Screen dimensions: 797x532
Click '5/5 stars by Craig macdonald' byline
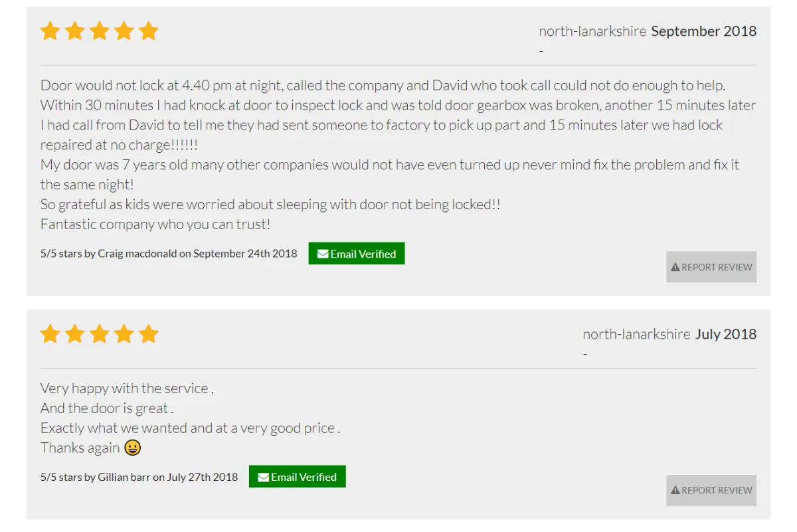point(169,254)
